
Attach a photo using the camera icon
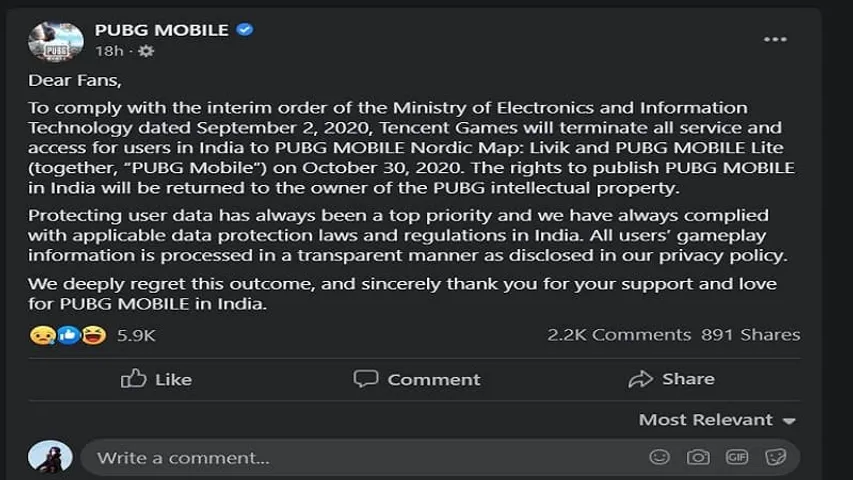[x=698, y=457]
